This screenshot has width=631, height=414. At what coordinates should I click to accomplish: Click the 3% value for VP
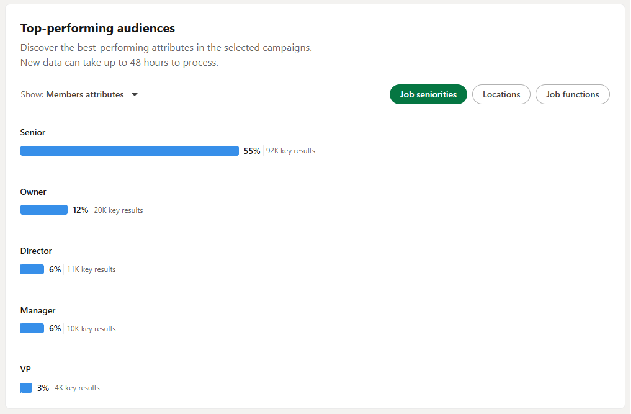(43, 387)
